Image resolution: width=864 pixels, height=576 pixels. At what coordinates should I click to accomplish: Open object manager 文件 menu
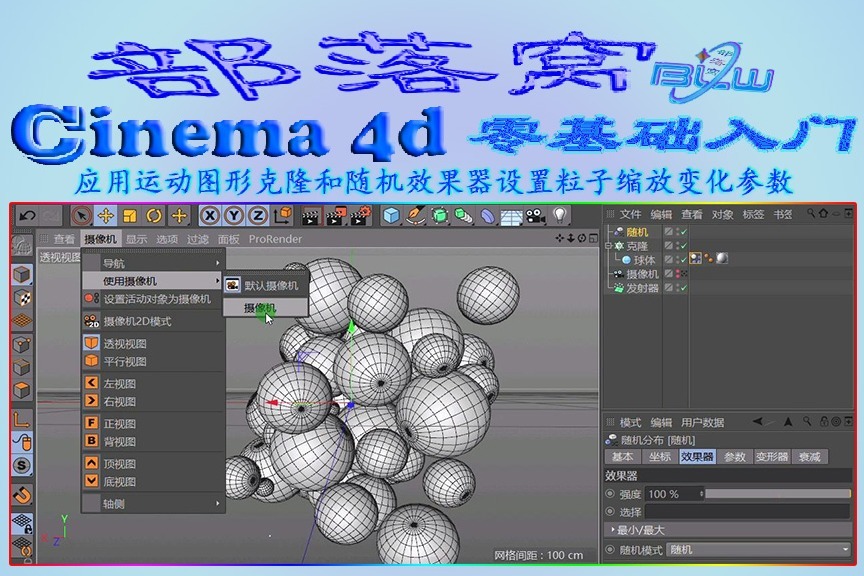[630, 214]
